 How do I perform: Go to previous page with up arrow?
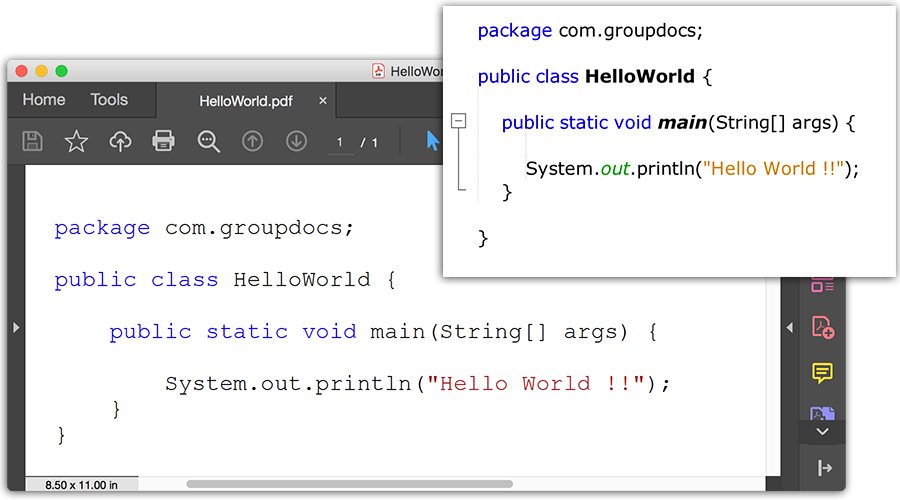[252, 141]
